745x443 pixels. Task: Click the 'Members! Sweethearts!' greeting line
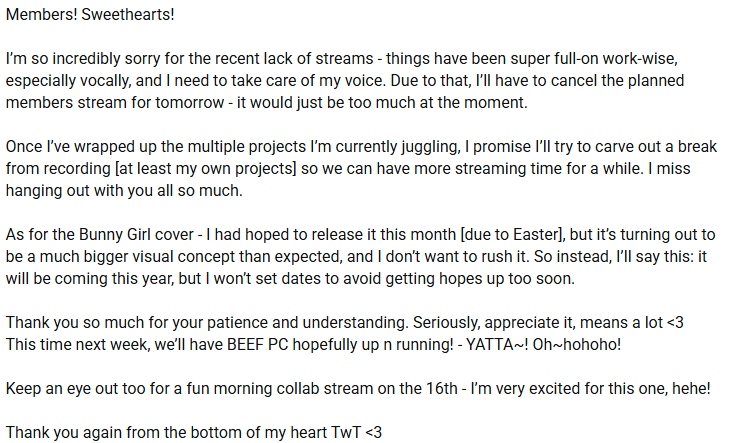click(x=90, y=15)
